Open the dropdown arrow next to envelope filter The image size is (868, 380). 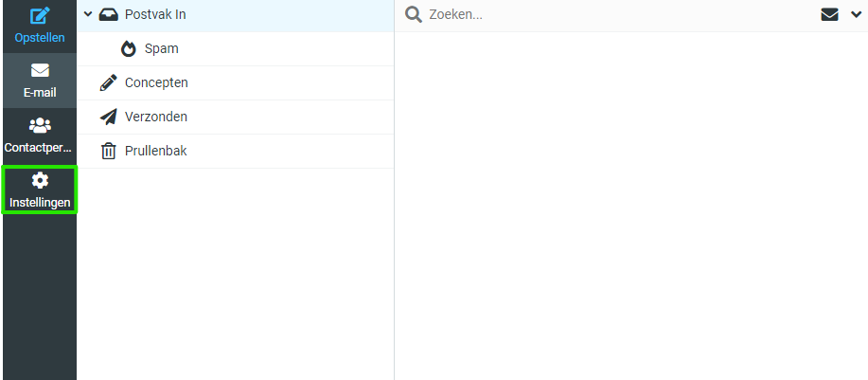point(856,15)
